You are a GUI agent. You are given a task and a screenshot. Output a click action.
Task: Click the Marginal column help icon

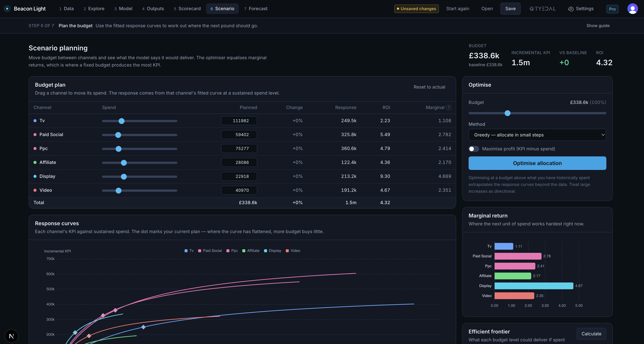[449, 108]
